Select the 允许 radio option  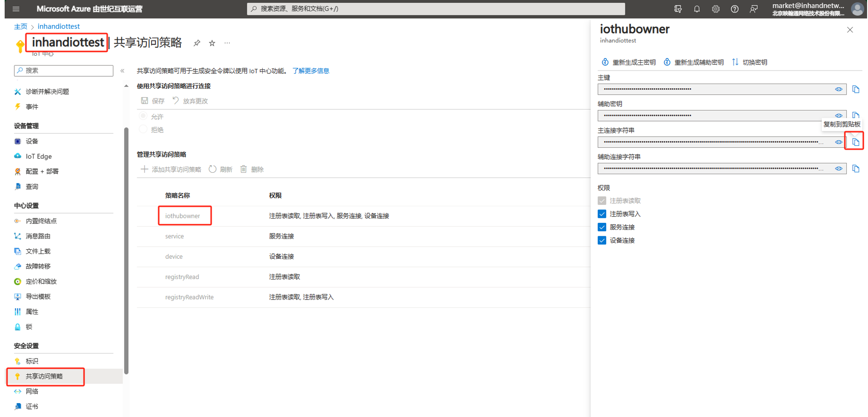click(x=143, y=116)
